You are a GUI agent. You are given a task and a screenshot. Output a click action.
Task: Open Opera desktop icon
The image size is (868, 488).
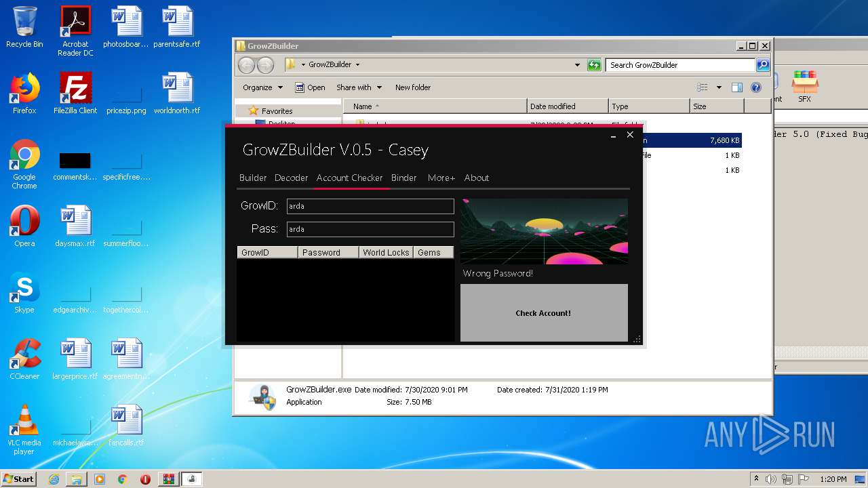point(24,226)
